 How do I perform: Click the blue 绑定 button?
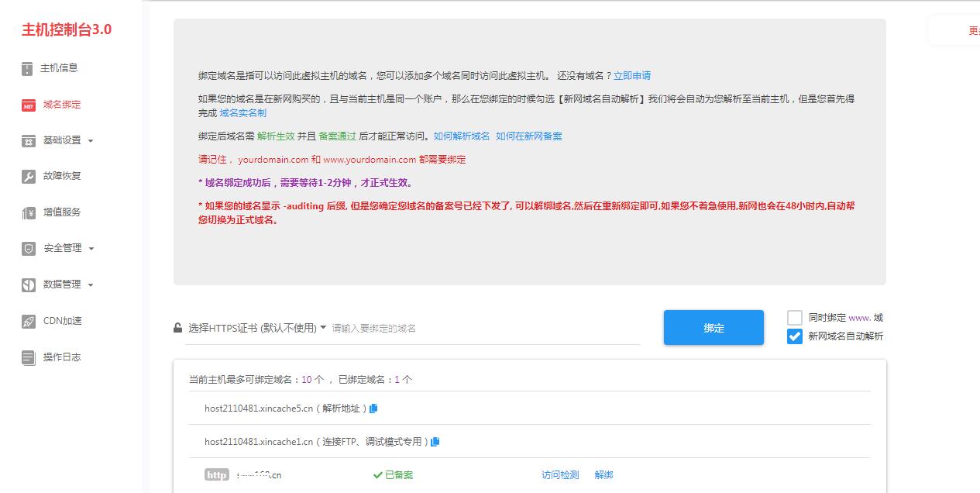point(714,328)
